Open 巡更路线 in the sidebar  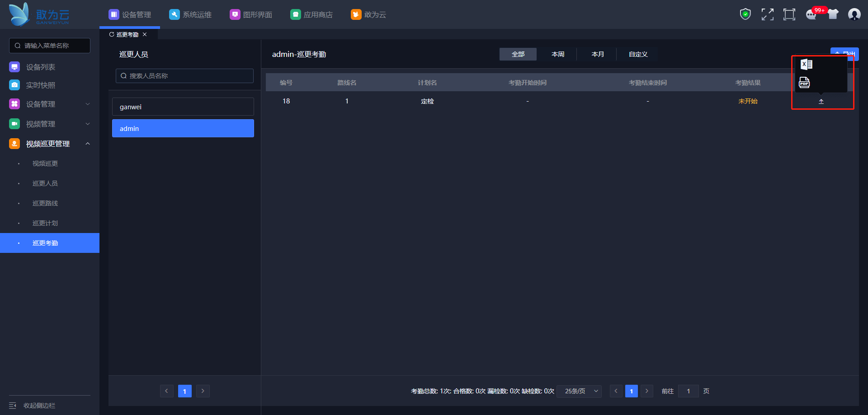45,203
